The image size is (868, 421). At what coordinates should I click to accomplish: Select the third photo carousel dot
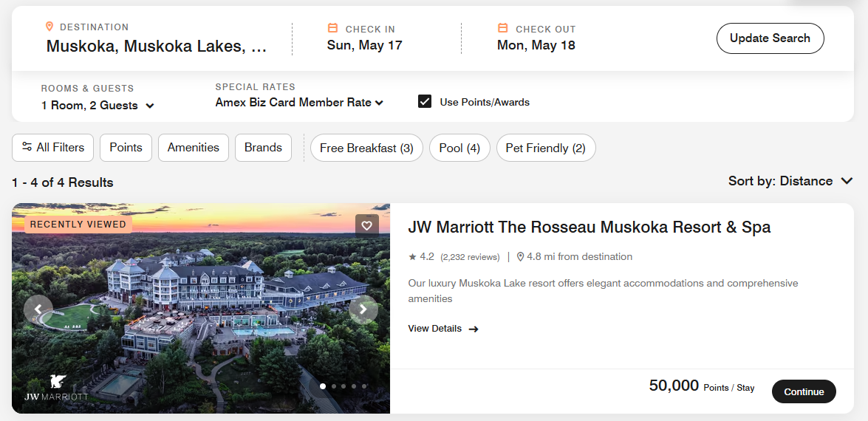coord(344,386)
